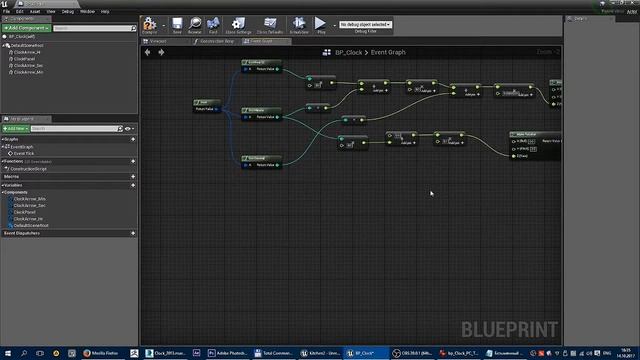The height and width of the screenshot is (360, 640).
Task: Open the Add Component dropdown
Action: coord(27,28)
